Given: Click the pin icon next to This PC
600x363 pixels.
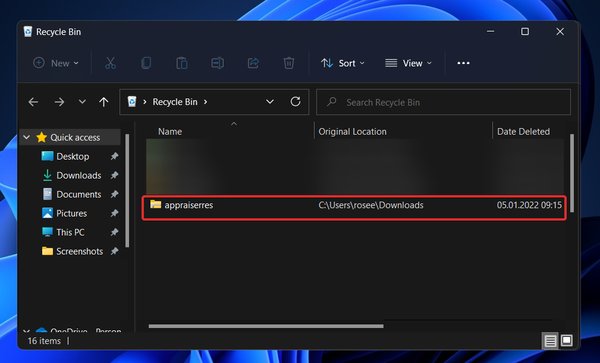Looking at the screenshot, I should (x=114, y=232).
